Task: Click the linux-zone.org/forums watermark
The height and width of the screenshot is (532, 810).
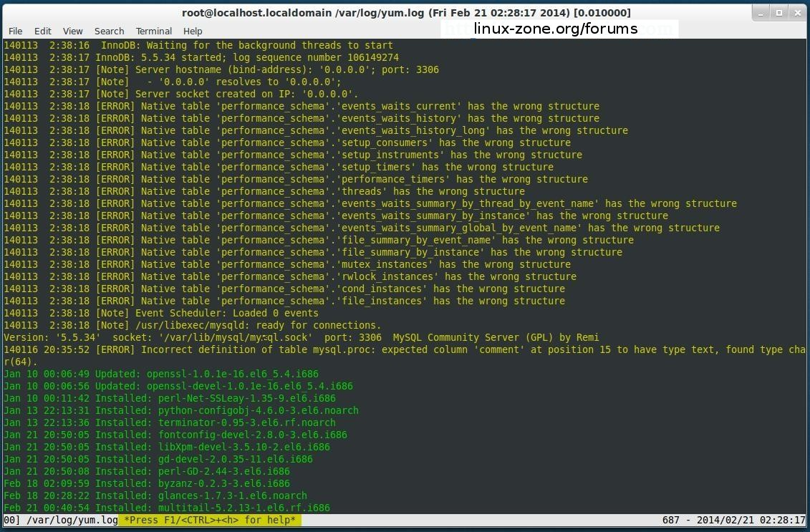Action: [555, 29]
